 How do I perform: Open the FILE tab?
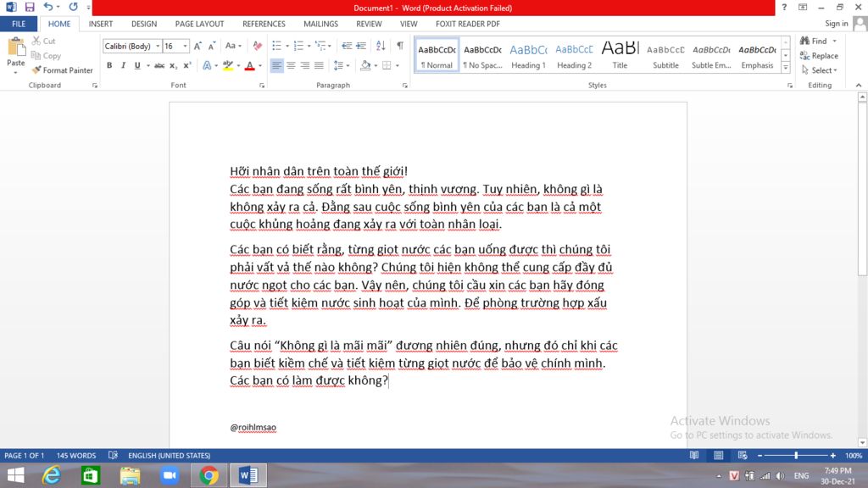coord(19,24)
